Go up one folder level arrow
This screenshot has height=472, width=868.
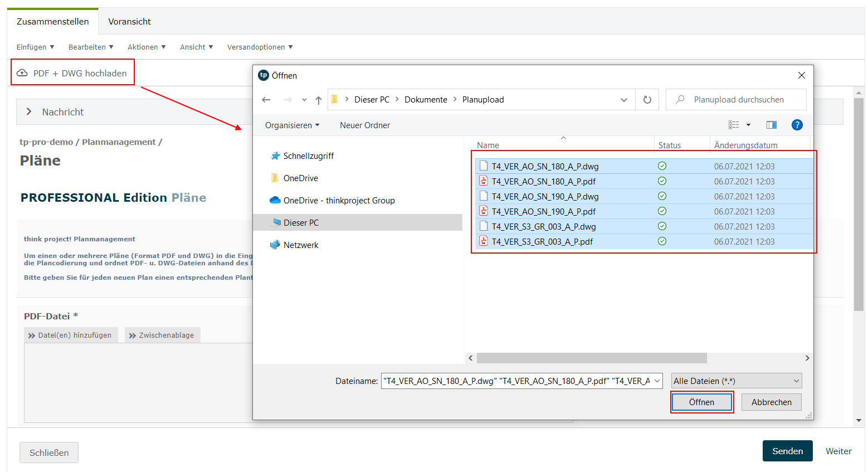(319, 100)
